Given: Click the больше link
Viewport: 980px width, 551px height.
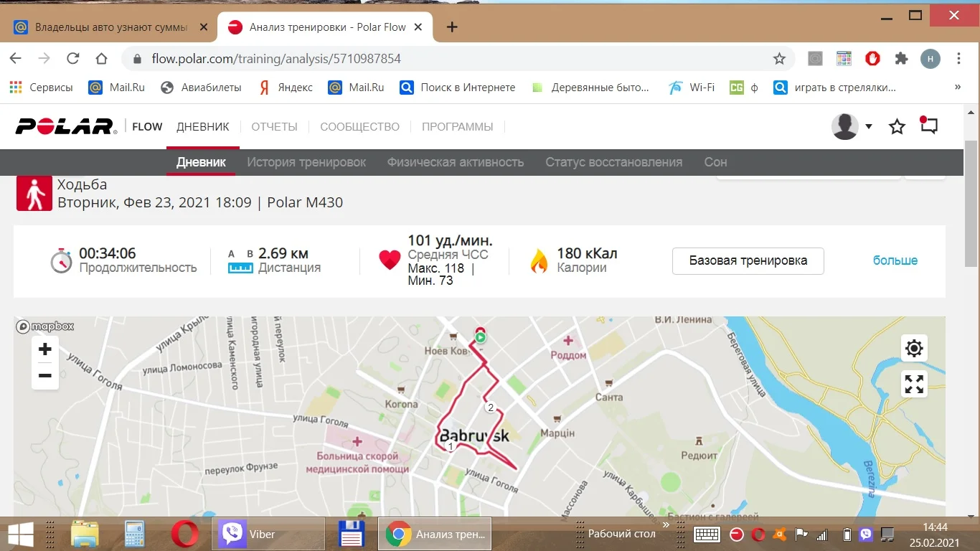Looking at the screenshot, I should coord(895,260).
